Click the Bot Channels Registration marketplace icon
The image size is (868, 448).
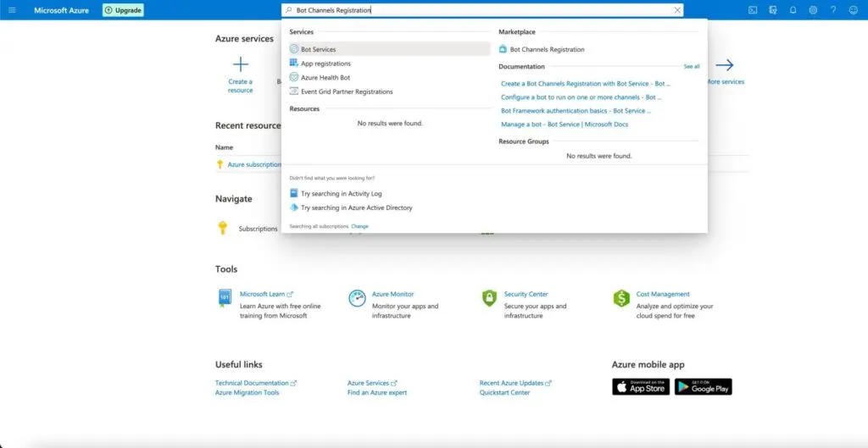(503, 49)
